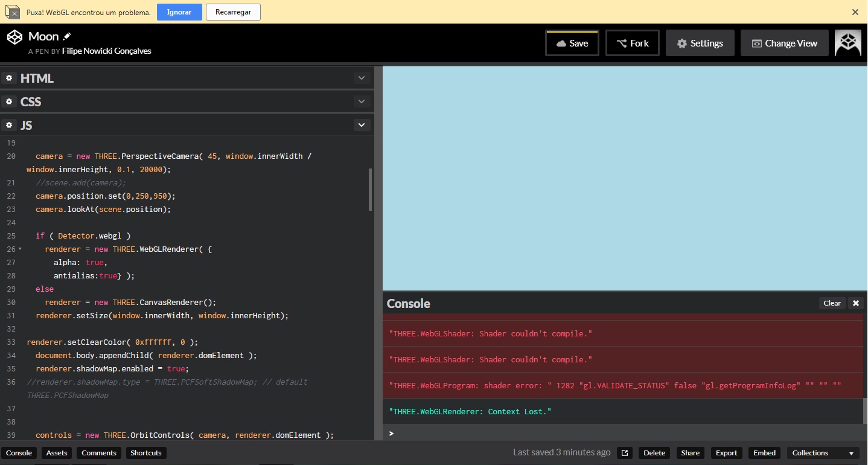Click line 30 CanvasRenderer code
Image resolution: width=868 pixels, height=465 pixels.
130,302
